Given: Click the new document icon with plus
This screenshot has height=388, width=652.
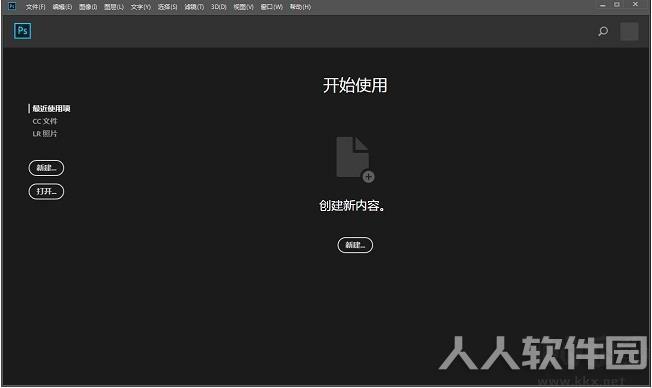Looking at the screenshot, I should pos(355,160).
